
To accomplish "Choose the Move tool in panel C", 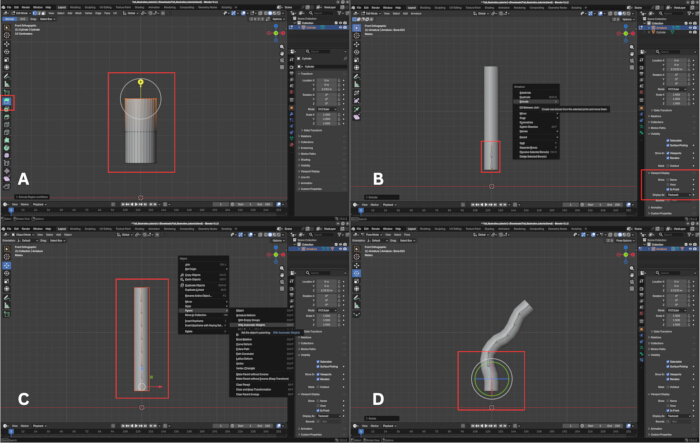I will click(7, 265).
